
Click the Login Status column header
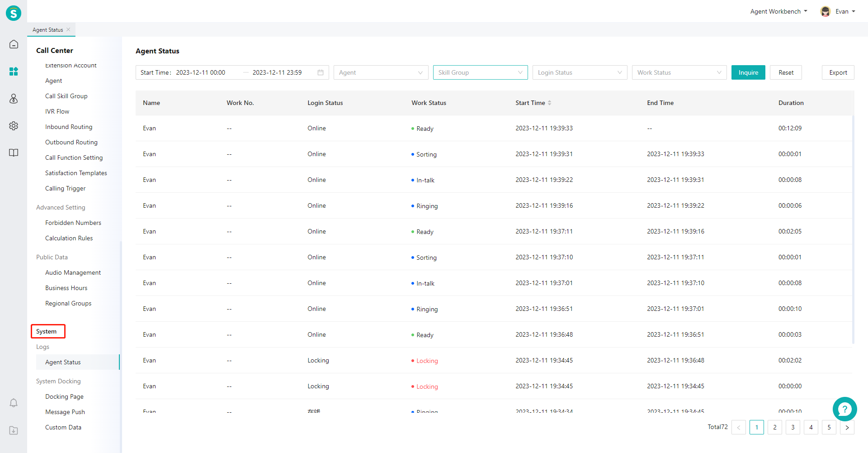coord(325,103)
